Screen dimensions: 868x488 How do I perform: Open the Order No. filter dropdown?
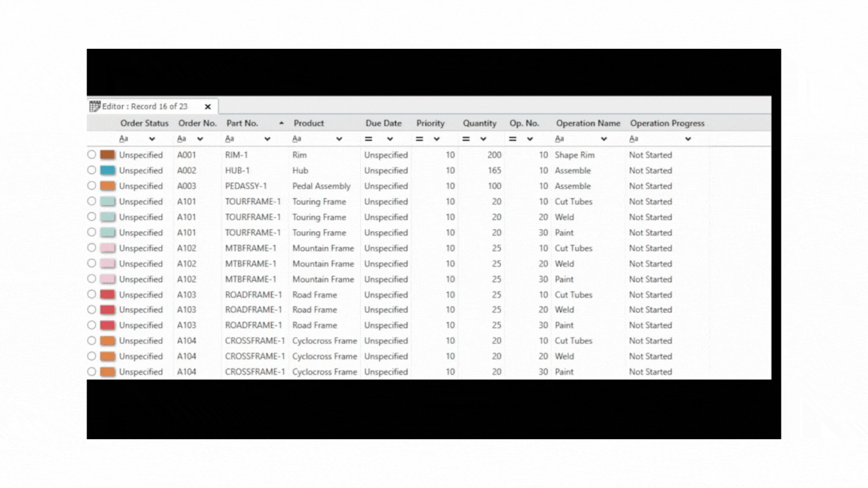point(201,139)
